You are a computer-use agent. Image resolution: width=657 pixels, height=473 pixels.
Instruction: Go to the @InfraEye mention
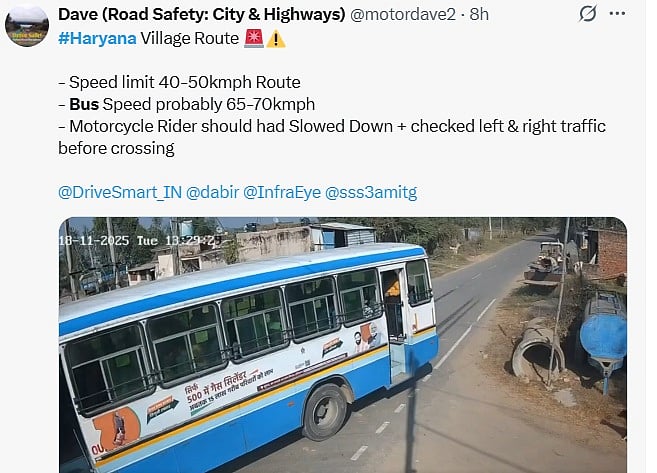pos(282,193)
